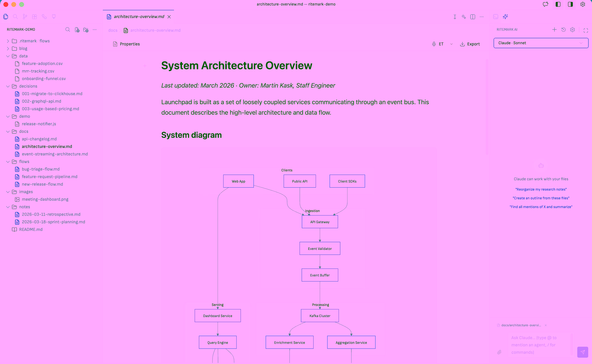Toggle the split editor layout icon
592x364 pixels.
click(473, 17)
